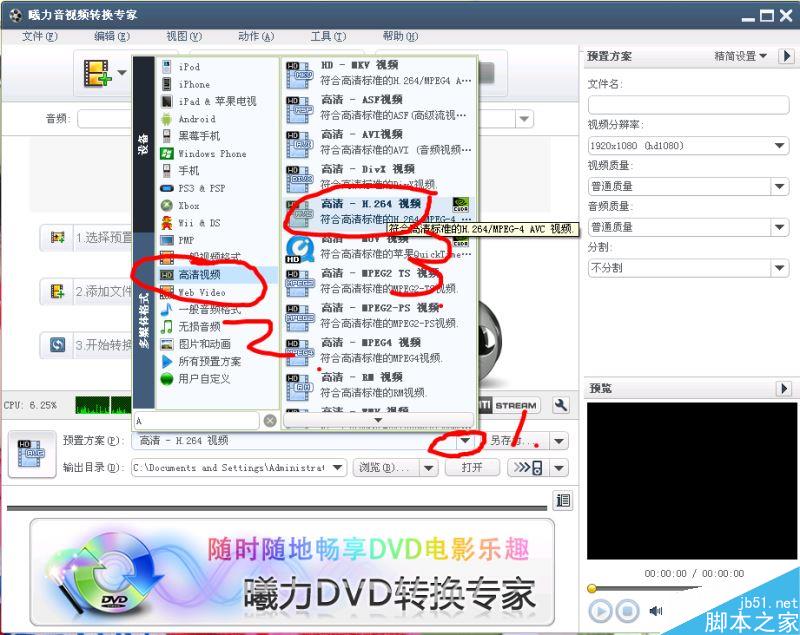Viewport: 800px width, 635px height.
Task: Open 视图 menu
Action: [184, 37]
